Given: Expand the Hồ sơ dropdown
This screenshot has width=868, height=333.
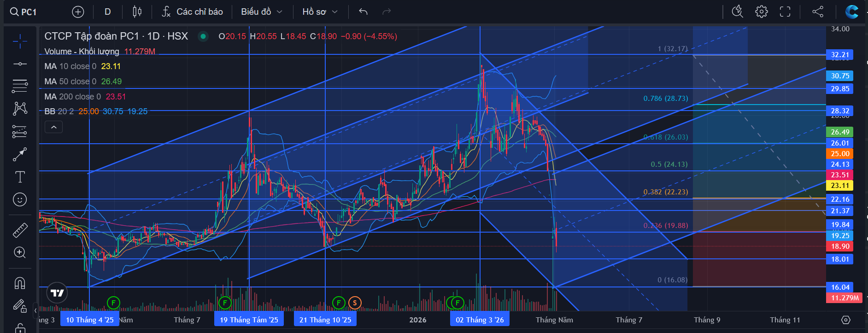Looking at the screenshot, I should tap(320, 12).
